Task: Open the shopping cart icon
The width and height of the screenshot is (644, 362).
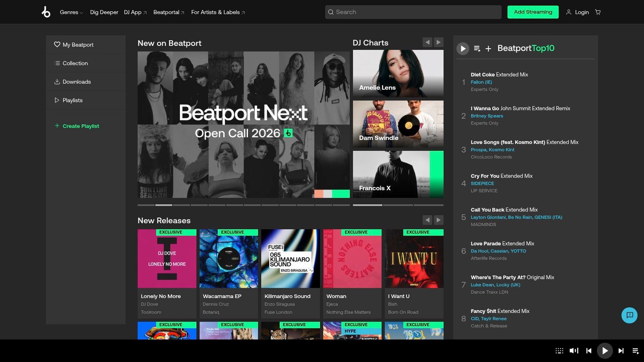Action: (598, 12)
